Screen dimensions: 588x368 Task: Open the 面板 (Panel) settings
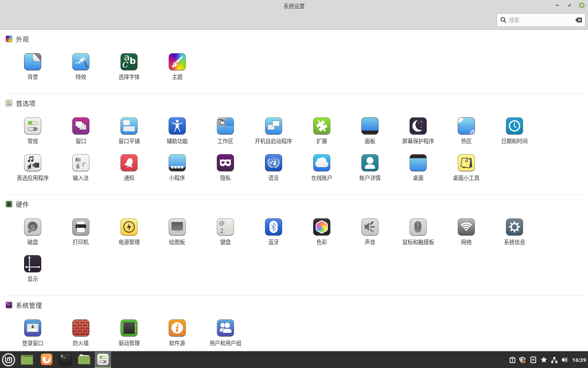point(370,131)
